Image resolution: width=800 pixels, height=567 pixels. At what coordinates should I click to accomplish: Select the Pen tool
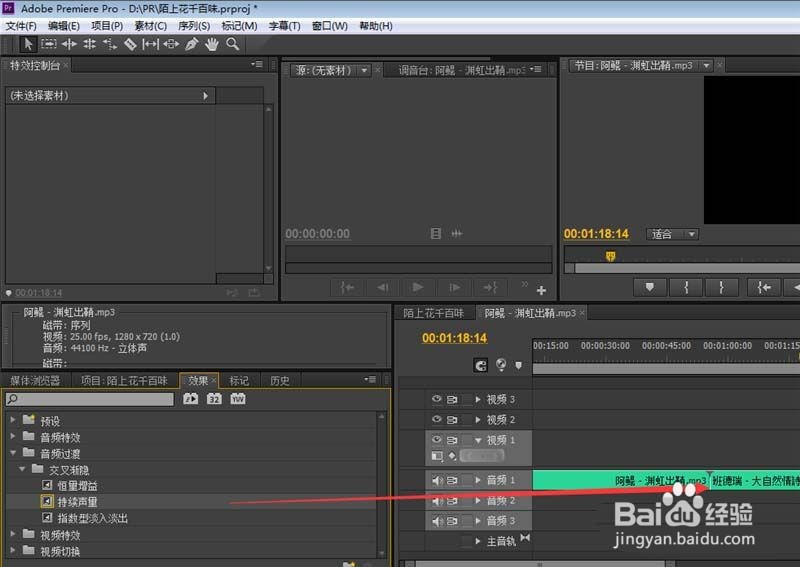click(x=191, y=44)
